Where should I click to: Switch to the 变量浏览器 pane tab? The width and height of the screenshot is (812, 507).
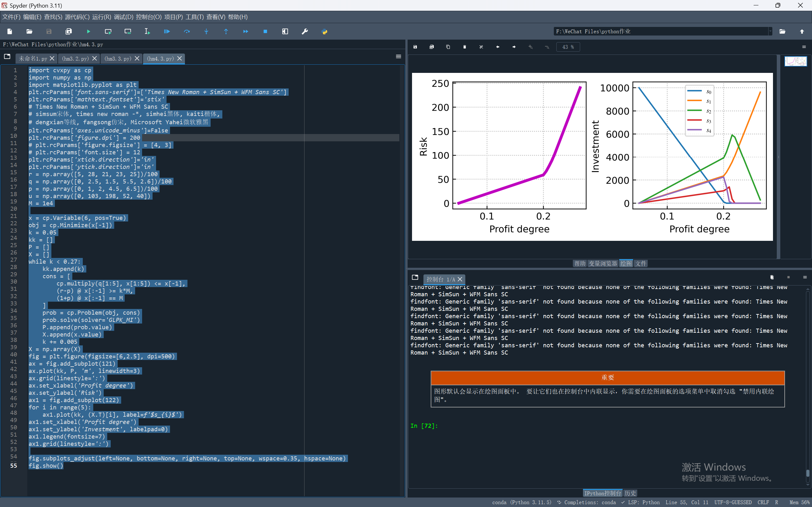click(603, 264)
